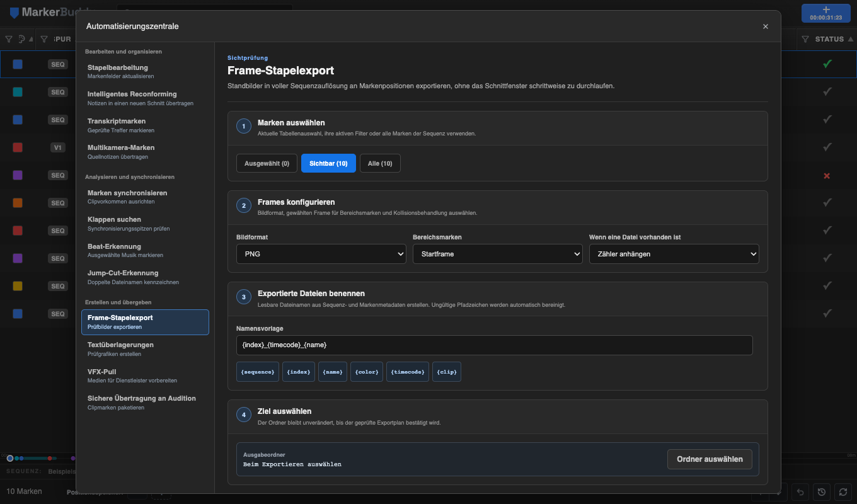
Task: Open Marken synchronisieren in the sidebar
Action: pyautogui.click(x=145, y=197)
